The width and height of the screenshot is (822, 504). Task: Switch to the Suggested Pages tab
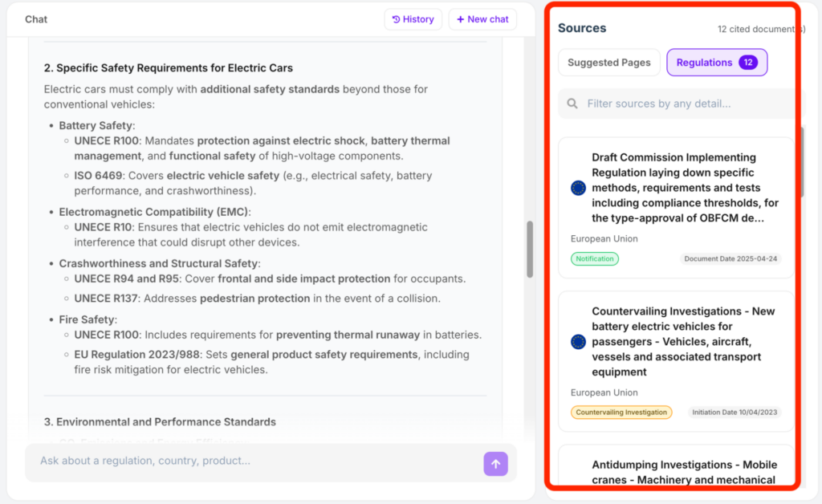pos(608,63)
